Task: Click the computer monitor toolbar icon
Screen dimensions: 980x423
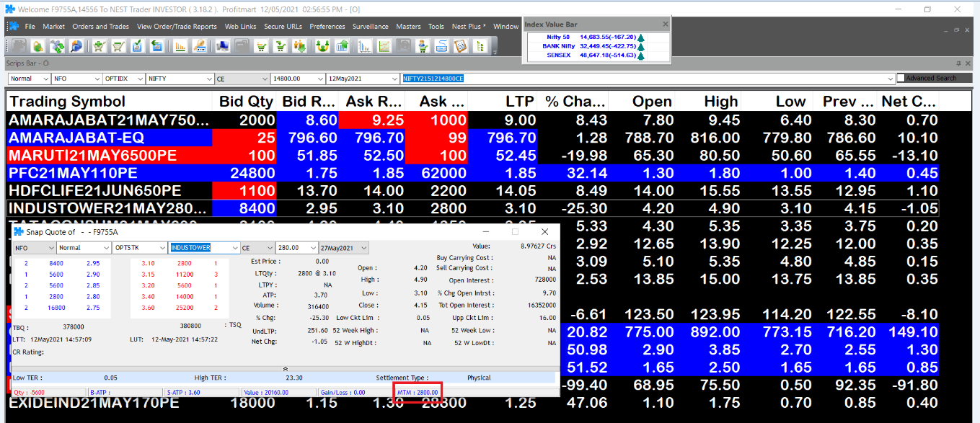Action: click(x=224, y=46)
